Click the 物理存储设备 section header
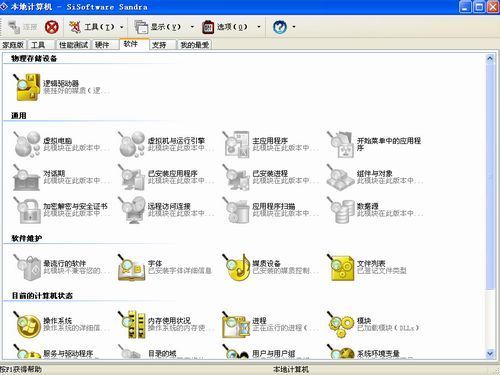This screenshot has height=375, width=500. (34, 59)
